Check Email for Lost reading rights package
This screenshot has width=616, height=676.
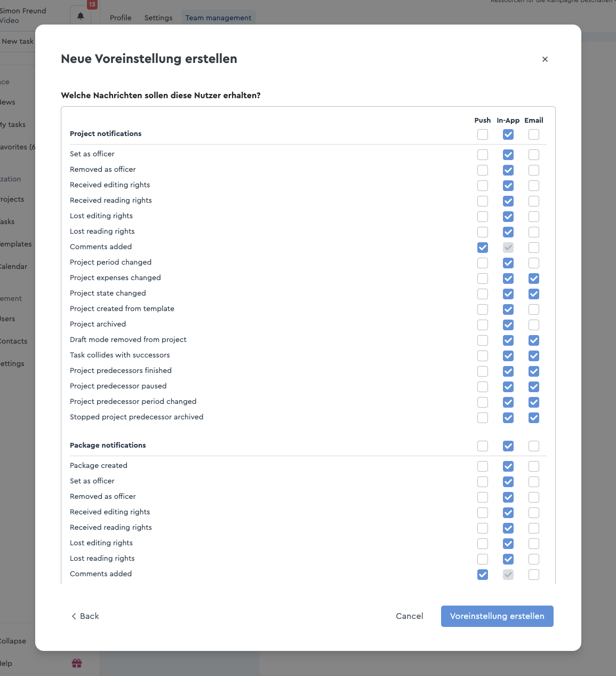coord(534,559)
